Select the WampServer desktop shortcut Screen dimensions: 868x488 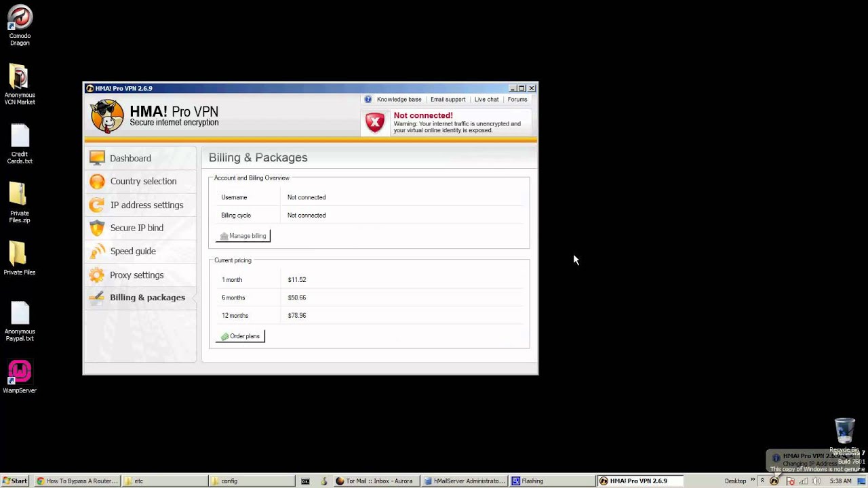[x=20, y=377]
